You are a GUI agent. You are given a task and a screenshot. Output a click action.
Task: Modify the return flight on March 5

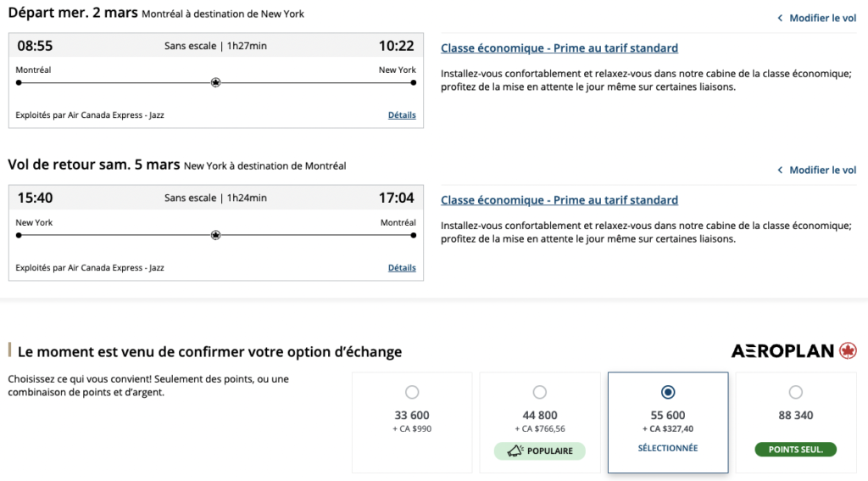(x=822, y=171)
